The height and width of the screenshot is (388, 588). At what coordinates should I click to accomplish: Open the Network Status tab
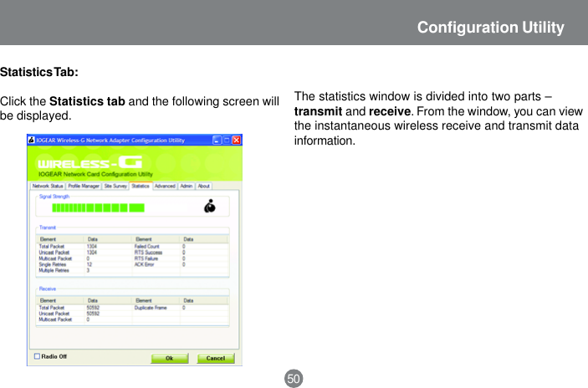pyautogui.click(x=48, y=186)
